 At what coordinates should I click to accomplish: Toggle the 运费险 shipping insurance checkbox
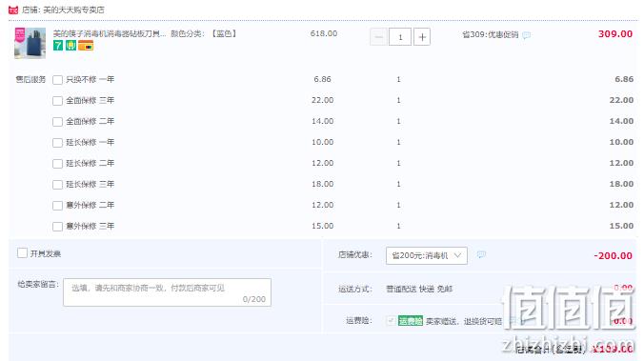click(391, 320)
